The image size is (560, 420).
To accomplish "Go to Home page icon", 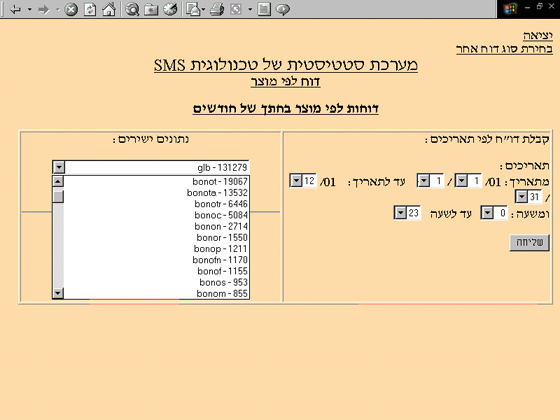I will 109,9.
